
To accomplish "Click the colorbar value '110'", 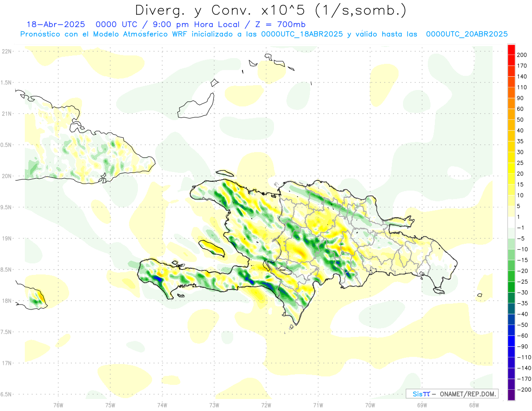I will click(x=522, y=87).
